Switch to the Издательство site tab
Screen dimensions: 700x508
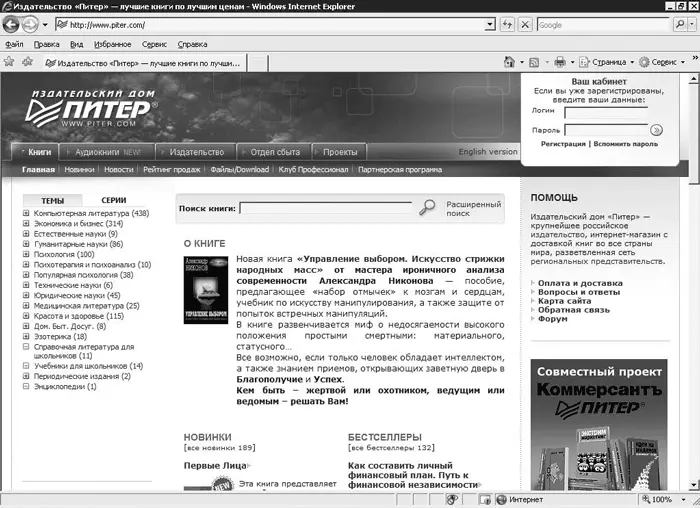196,152
